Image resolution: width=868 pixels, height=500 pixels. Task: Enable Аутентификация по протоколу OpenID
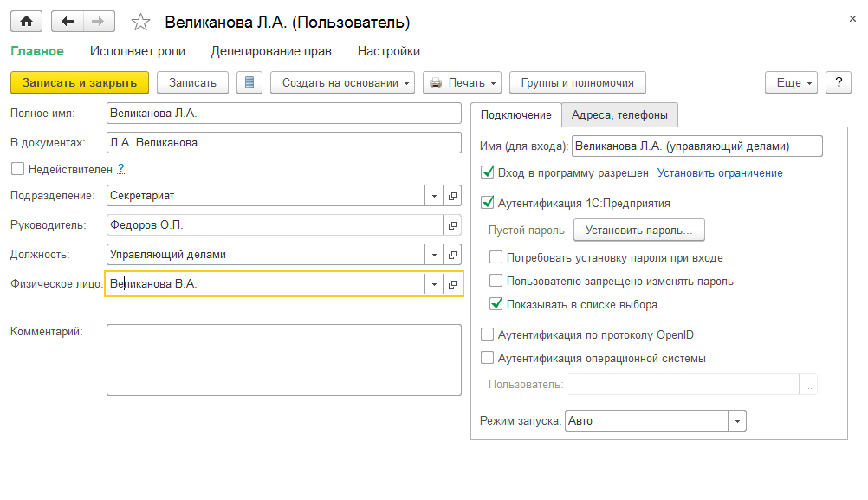click(487, 334)
